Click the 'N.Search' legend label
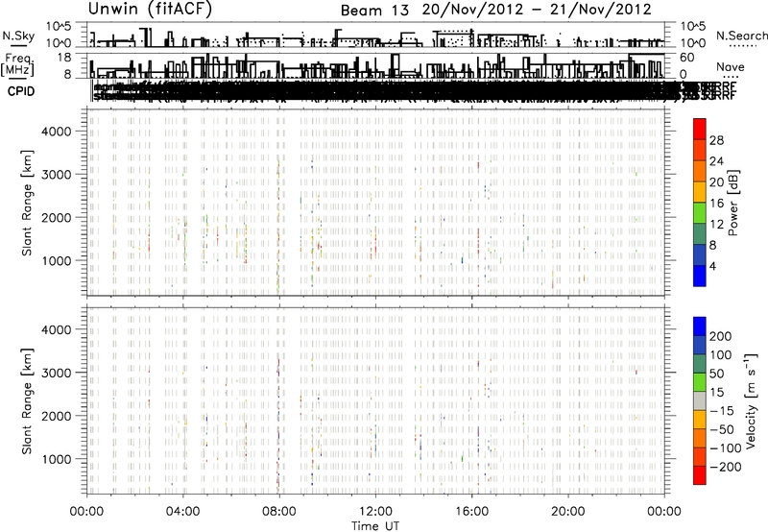 click(741, 36)
